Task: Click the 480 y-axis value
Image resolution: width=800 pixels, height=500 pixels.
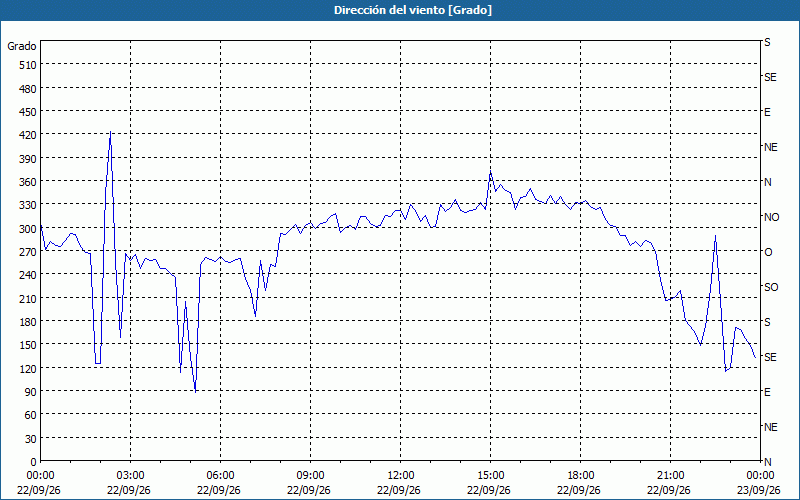Action: [28, 89]
